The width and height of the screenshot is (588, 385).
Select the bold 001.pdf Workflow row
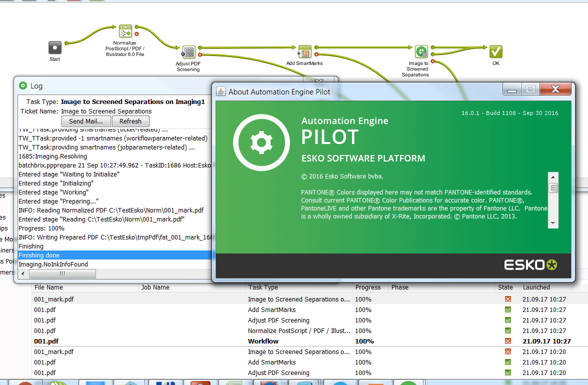310,341
